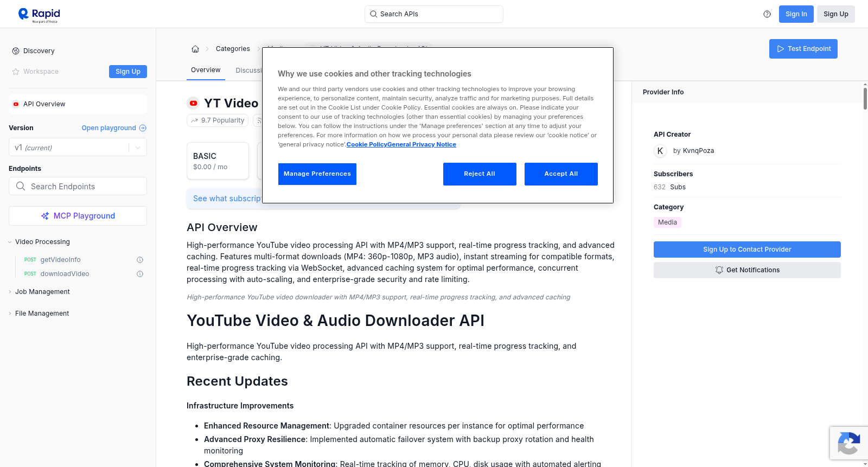Open info icon for downloadVideo endpoint
Screen dimensions: 868x467
point(140,274)
